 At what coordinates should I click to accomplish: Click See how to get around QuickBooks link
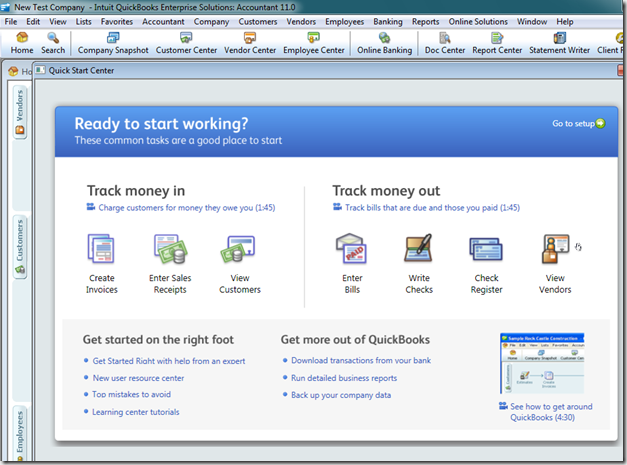[x=551, y=412]
